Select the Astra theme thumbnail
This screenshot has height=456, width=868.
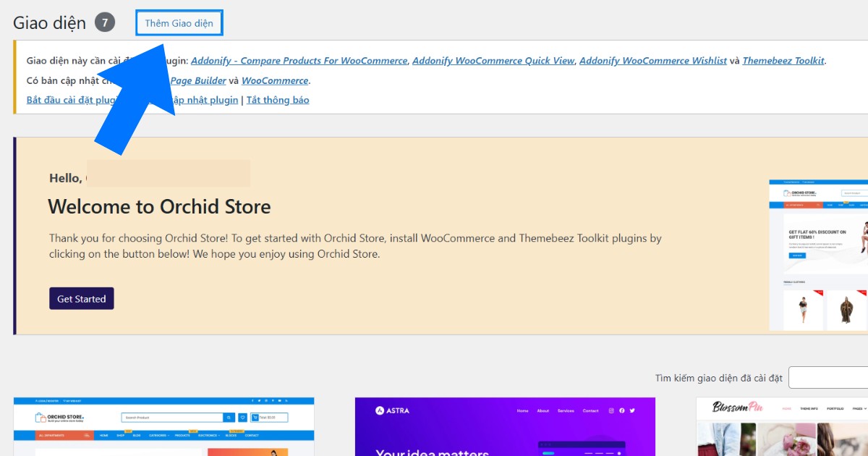pos(505,427)
